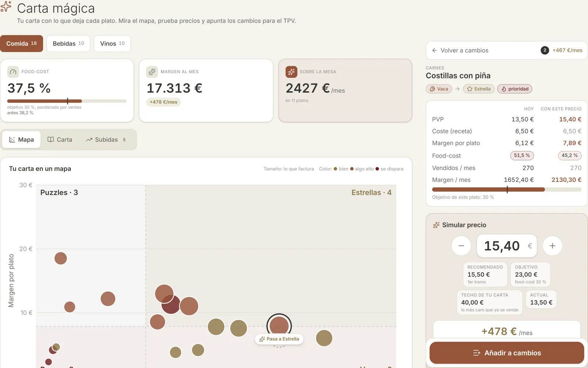The width and height of the screenshot is (588, 368).
Task: Click the gauge icon on the Food-cost card
Action: [13, 72]
